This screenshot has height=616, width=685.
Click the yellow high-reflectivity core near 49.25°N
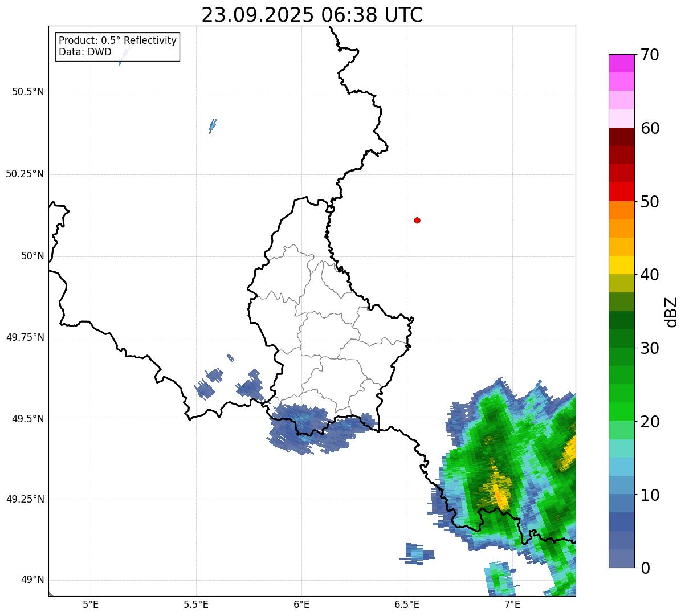500,493
